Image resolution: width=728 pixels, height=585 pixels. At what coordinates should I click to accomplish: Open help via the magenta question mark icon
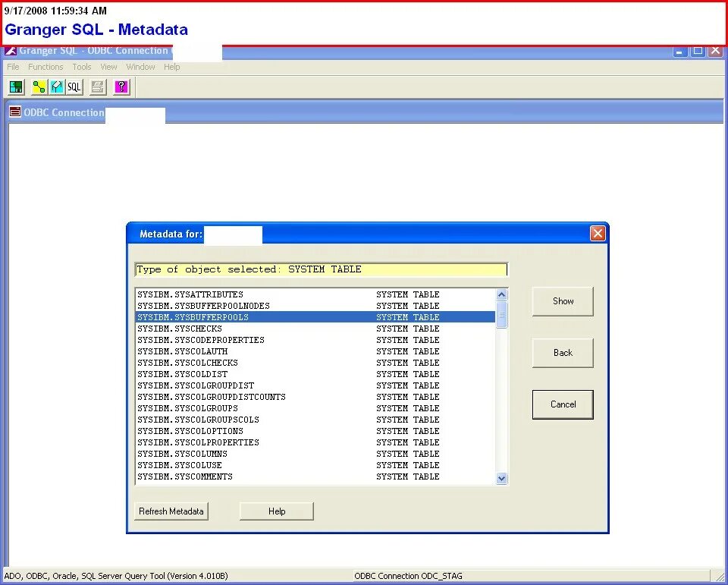(x=121, y=86)
